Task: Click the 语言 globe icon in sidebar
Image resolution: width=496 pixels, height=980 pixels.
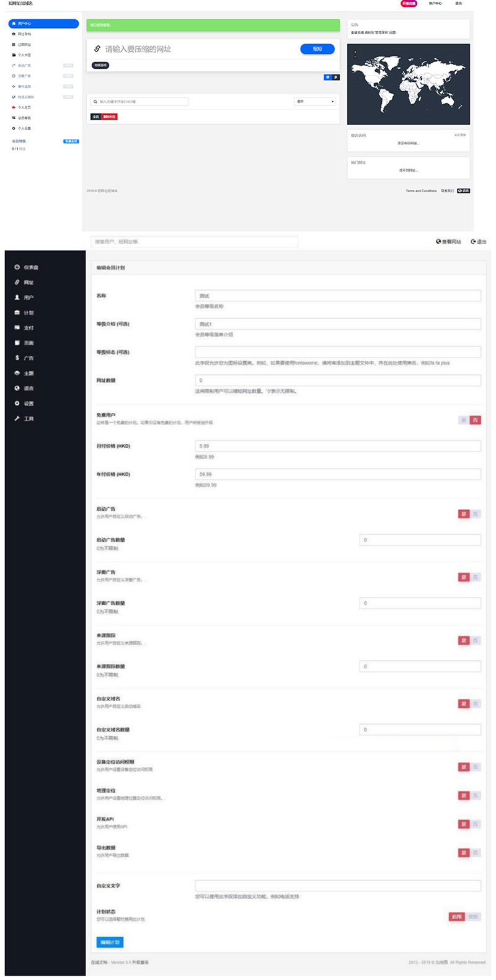Action: [17, 388]
